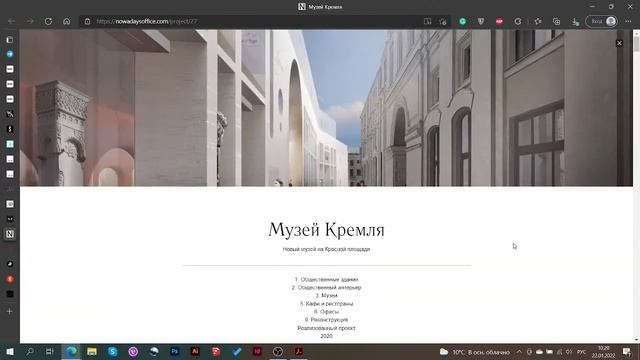Open the browser home page

[67, 21]
